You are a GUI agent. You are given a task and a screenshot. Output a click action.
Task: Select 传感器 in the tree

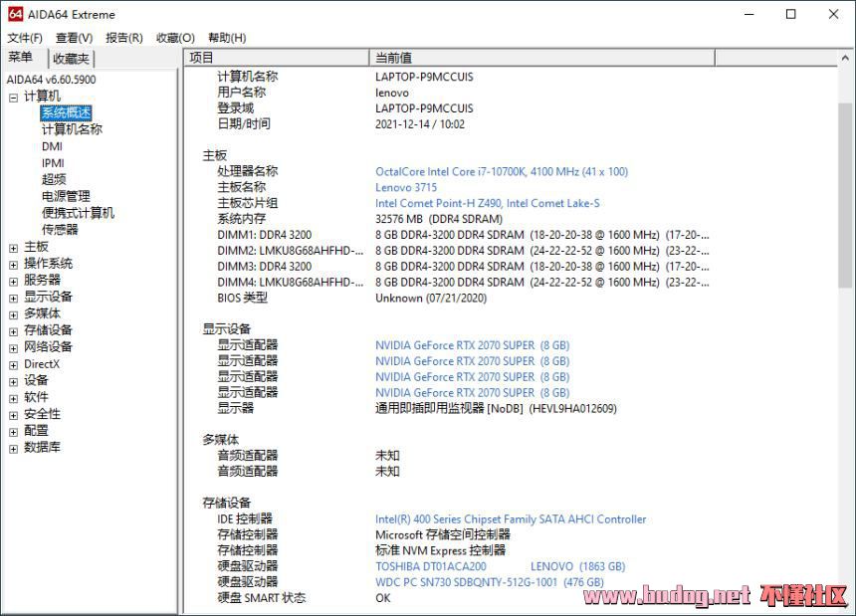tap(60, 230)
